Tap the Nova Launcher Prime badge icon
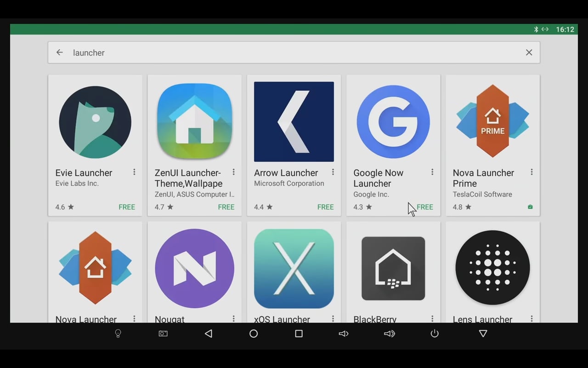This screenshot has width=588, height=368. tap(492, 121)
